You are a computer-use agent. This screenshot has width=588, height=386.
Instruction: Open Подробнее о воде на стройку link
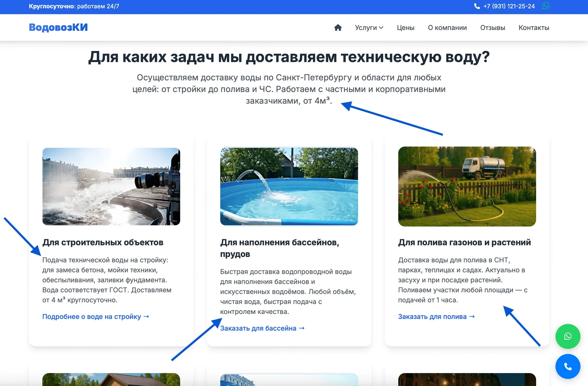[x=96, y=316]
